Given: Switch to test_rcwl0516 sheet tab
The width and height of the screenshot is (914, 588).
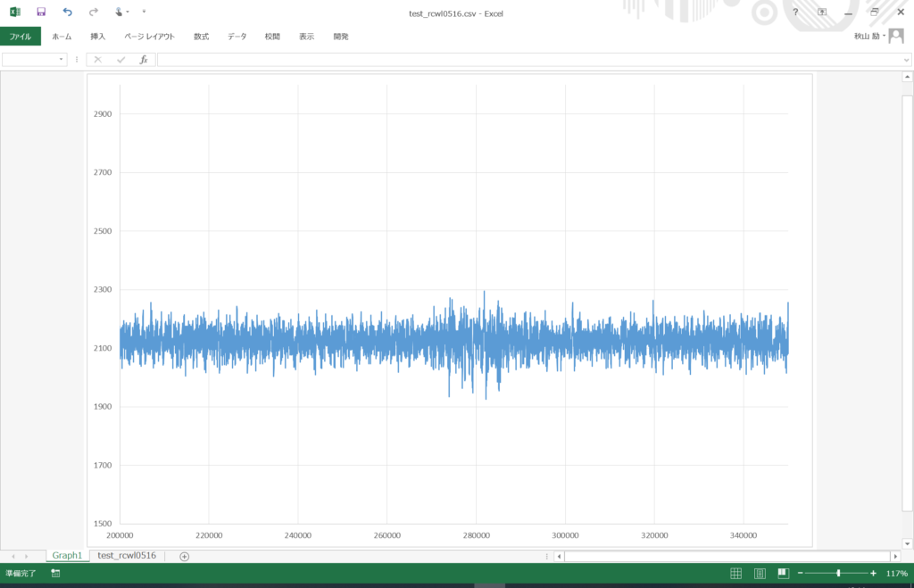Looking at the screenshot, I should click(127, 556).
